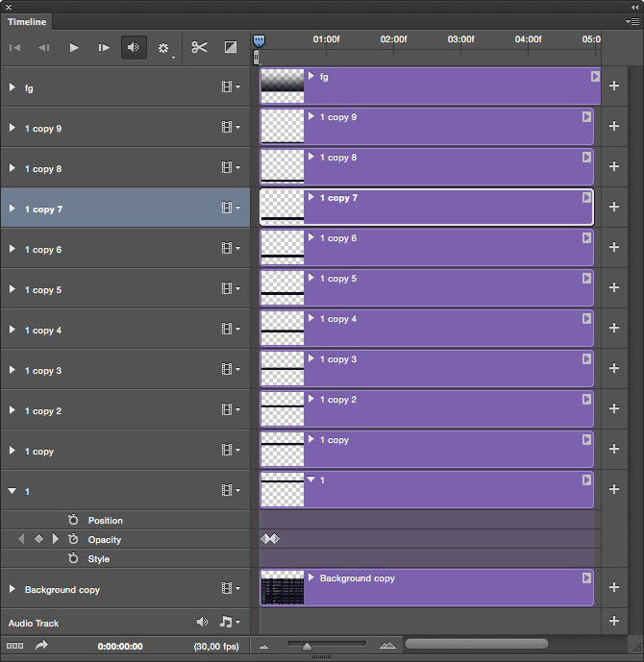Toggle Position stopwatch keyframe animation
The height and width of the screenshot is (662, 644).
pos(73,520)
